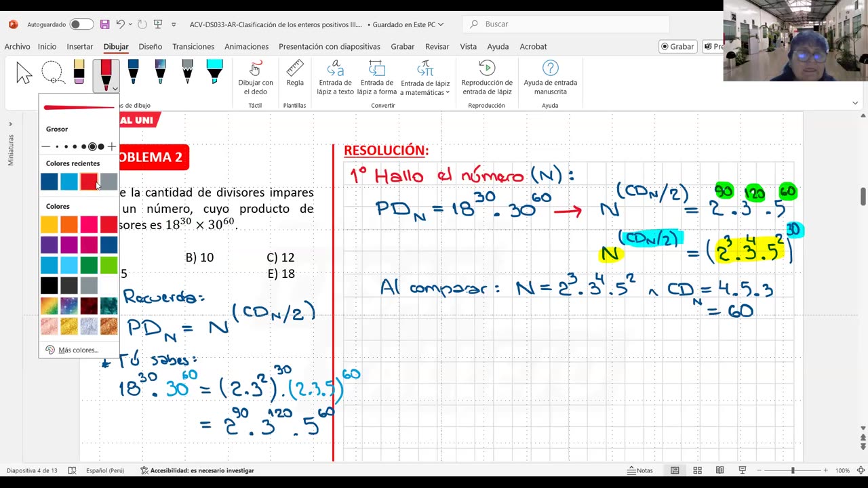Screen dimensions: 868x488
Task: Choose the rainbow ink effect swatch
Action: [49, 306]
